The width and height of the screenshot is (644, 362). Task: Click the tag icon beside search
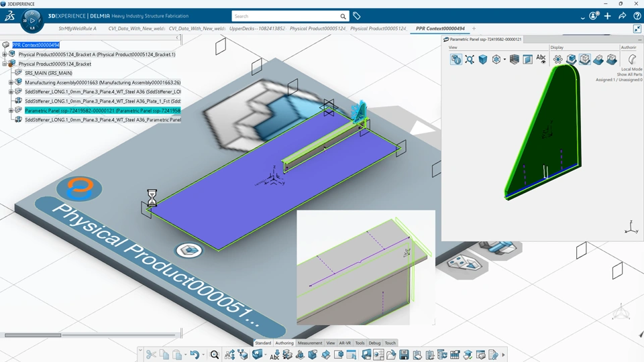tap(356, 16)
